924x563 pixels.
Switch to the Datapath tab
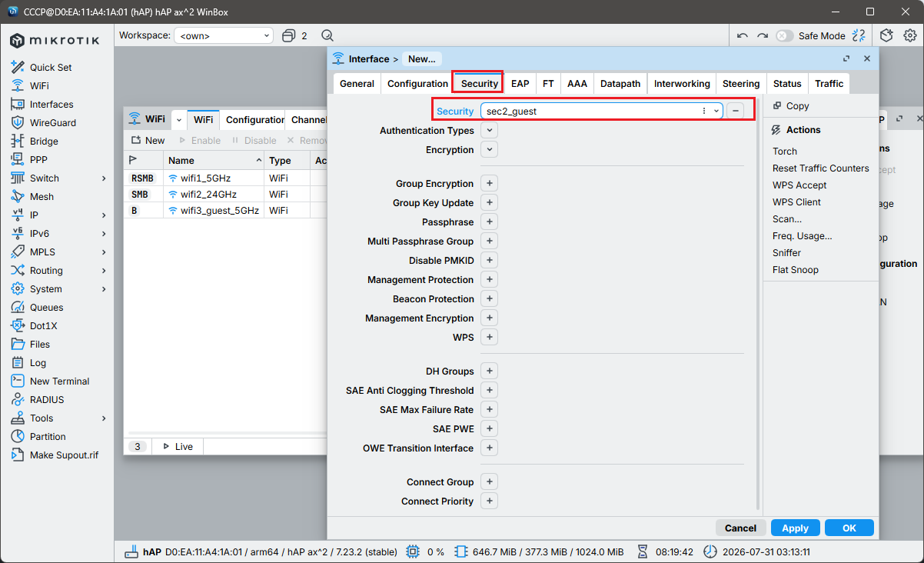pyautogui.click(x=620, y=84)
